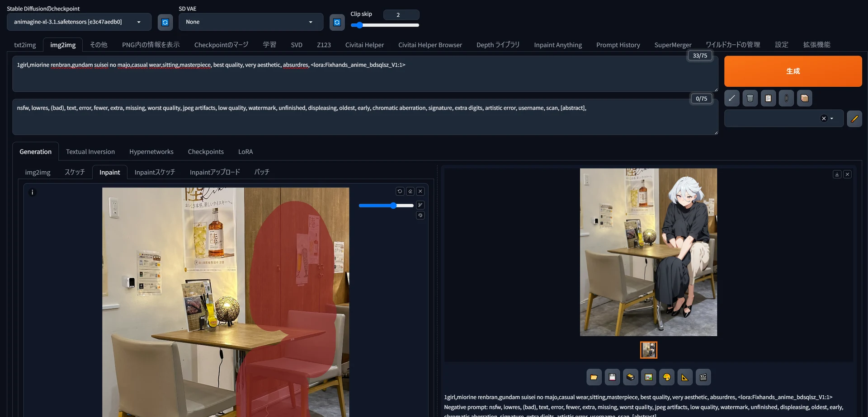Remove the image from the inpaint canvas
The height and width of the screenshot is (417, 868).
pyautogui.click(x=420, y=191)
